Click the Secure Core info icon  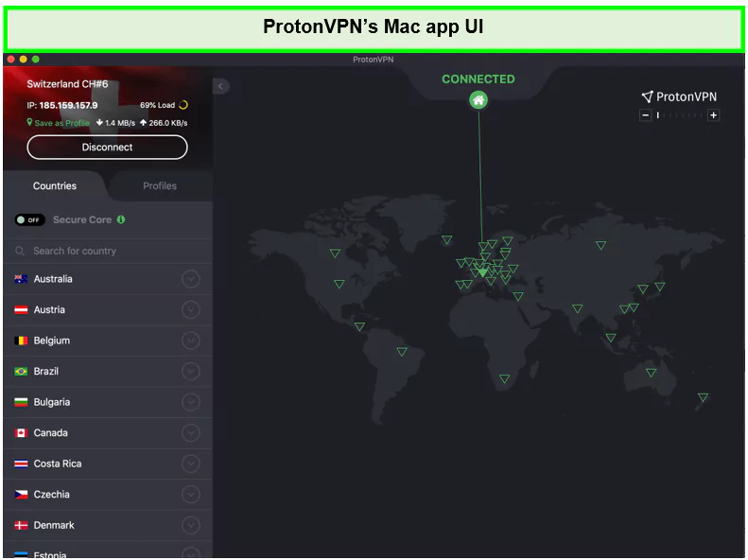(x=121, y=219)
